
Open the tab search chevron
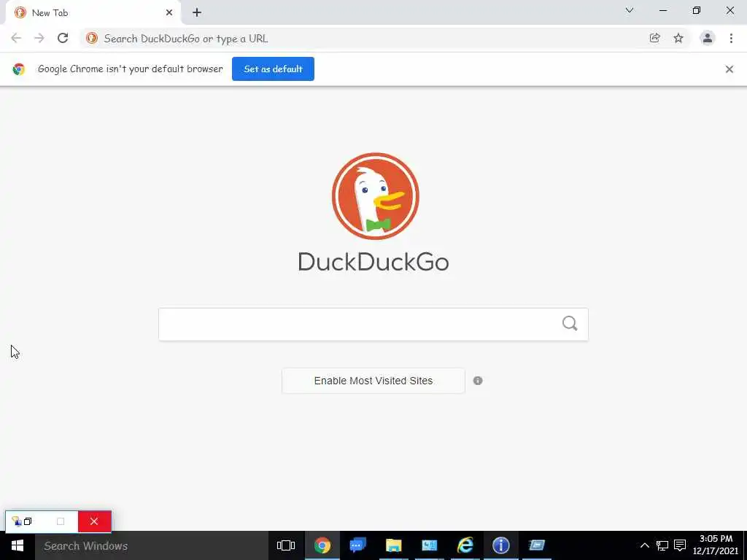(630, 10)
